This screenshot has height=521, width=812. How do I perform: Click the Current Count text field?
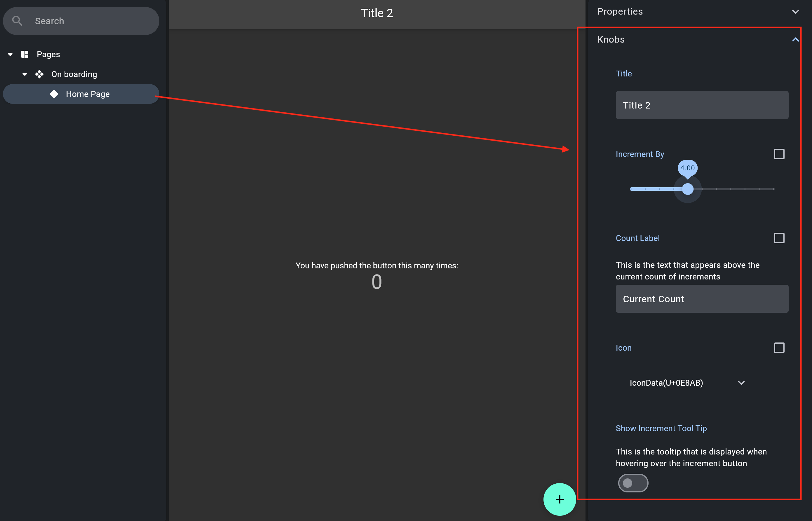(x=702, y=299)
